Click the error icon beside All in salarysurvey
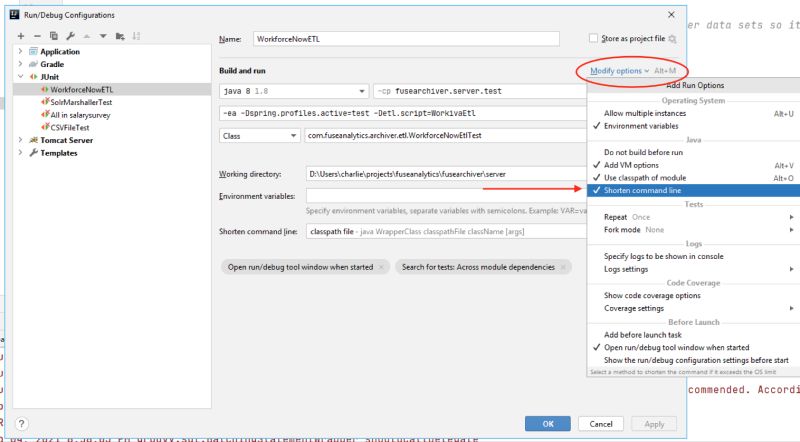The width and height of the screenshot is (800, 442). (x=45, y=114)
